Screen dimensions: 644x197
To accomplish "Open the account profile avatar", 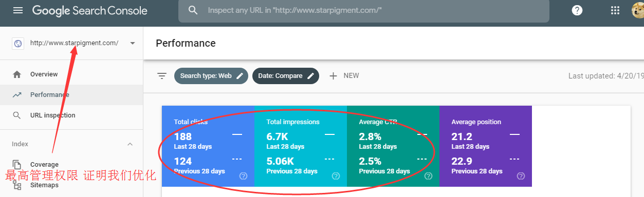I will coord(638,10).
